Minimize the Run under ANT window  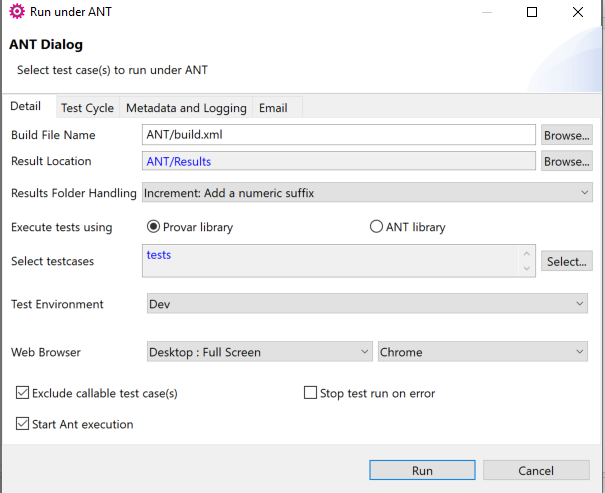coord(486,12)
